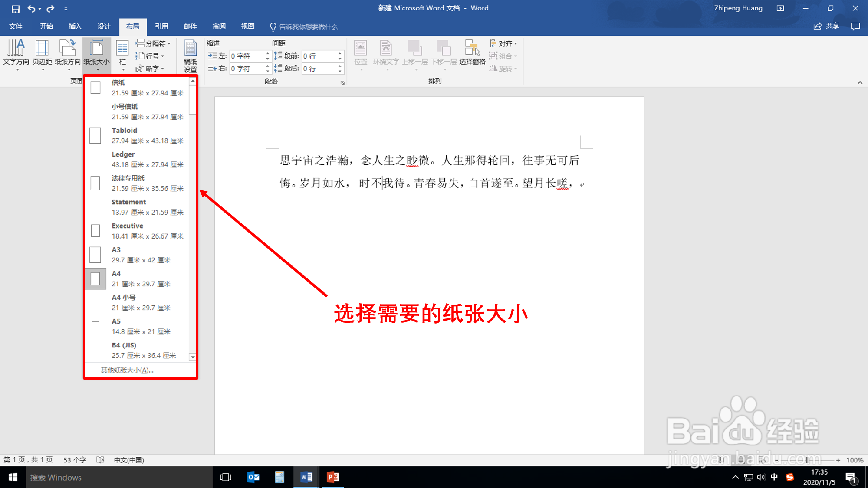
Task: Open the Align (对齐) dropdown
Action: pos(504,43)
